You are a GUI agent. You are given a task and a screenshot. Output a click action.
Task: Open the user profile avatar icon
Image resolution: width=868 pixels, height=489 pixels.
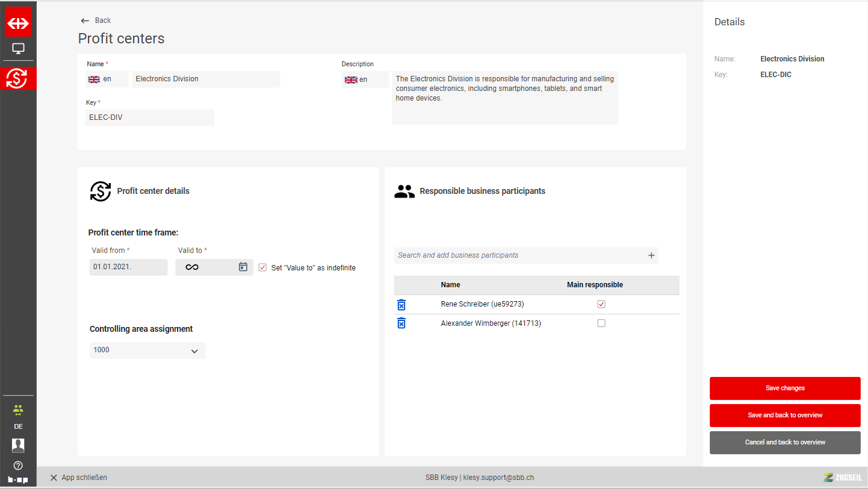pos(18,446)
